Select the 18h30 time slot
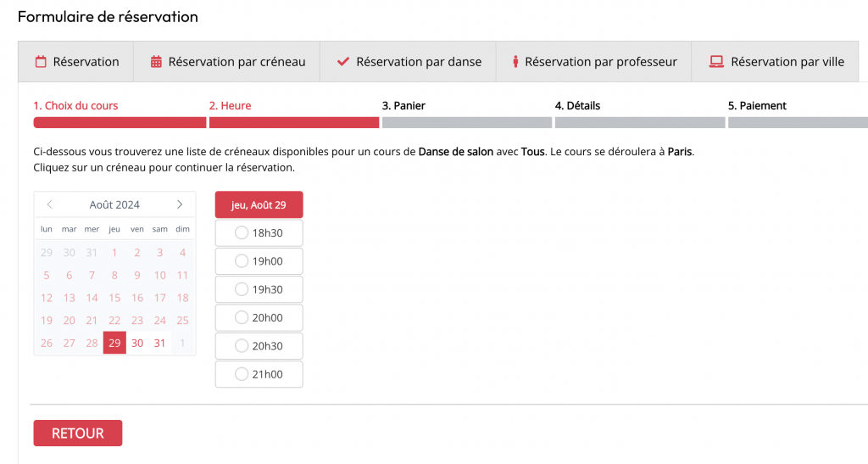Image resolution: width=868 pixels, height=464 pixels. coord(242,232)
